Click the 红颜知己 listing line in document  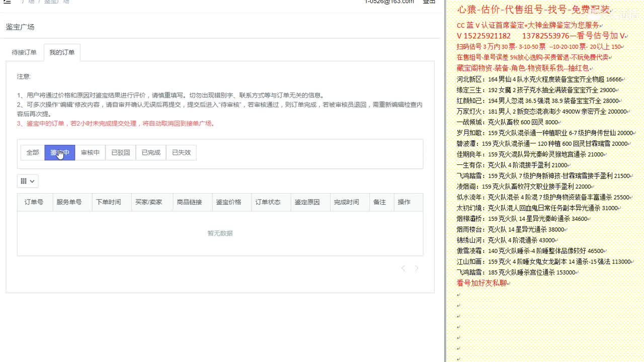pos(539,101)
